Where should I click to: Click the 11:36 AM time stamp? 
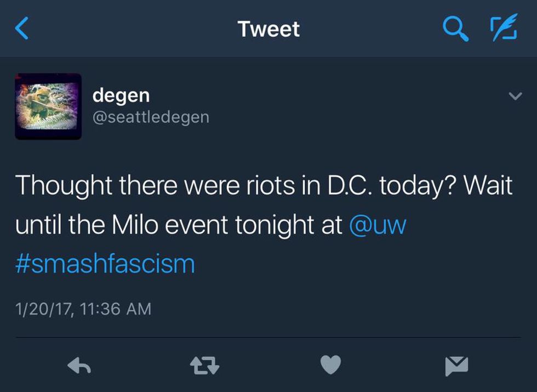(115, 309)
